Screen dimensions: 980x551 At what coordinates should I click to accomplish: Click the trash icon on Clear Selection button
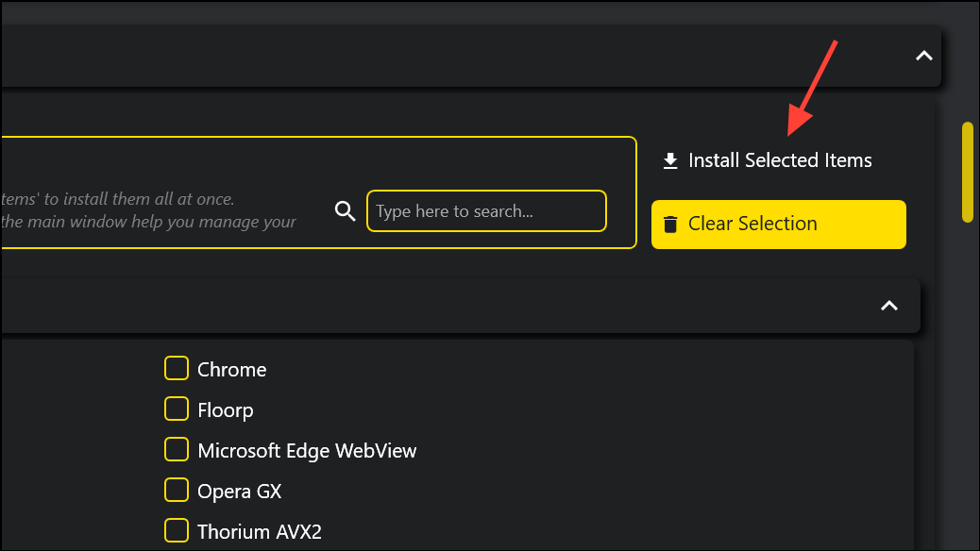[x=671, y=224]
